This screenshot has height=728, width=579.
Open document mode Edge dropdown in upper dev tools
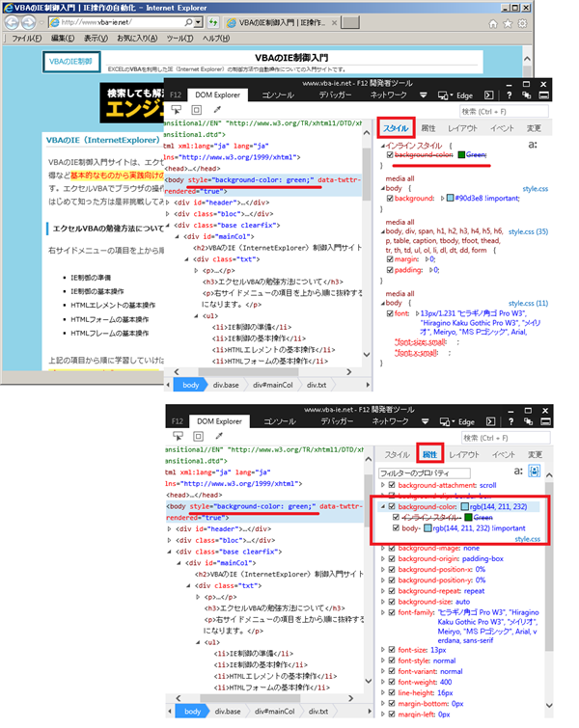coord(455,95)
